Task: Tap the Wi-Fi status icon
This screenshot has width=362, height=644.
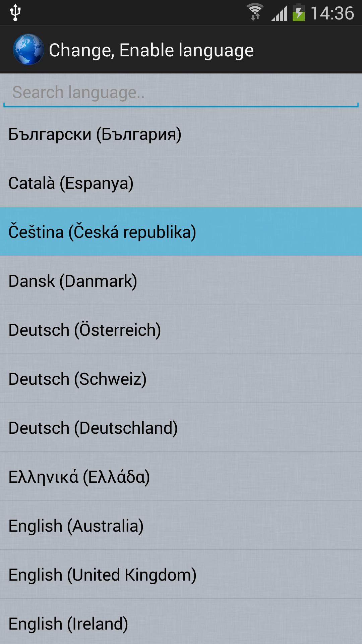Action: 255,12
